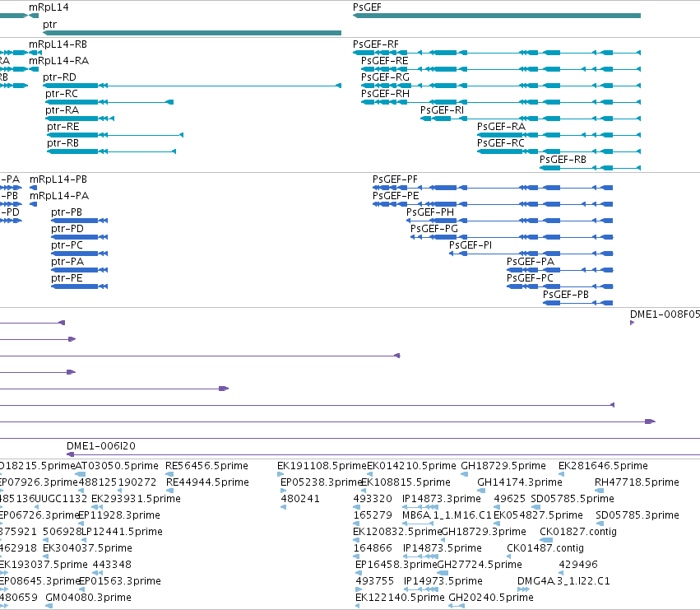Viewport: 700px width, 610px height.
Task: Select EST EK281646.5prime
Action: [562, 474]
